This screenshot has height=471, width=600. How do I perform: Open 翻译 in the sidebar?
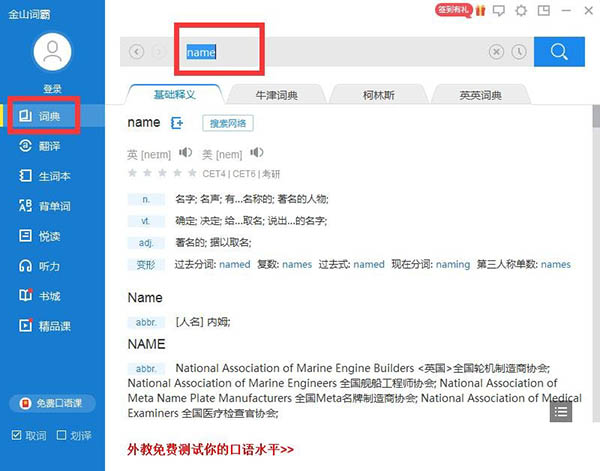(52, 146)
